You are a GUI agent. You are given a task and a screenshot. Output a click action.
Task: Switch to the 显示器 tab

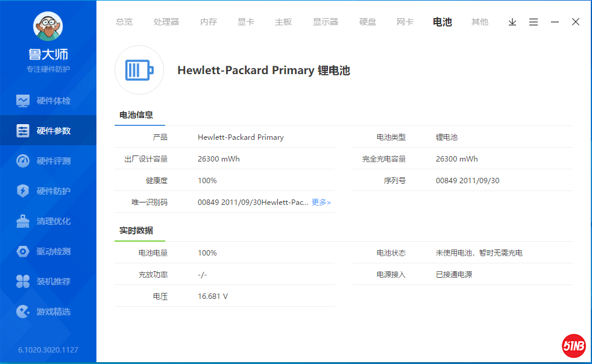[326, 22]
